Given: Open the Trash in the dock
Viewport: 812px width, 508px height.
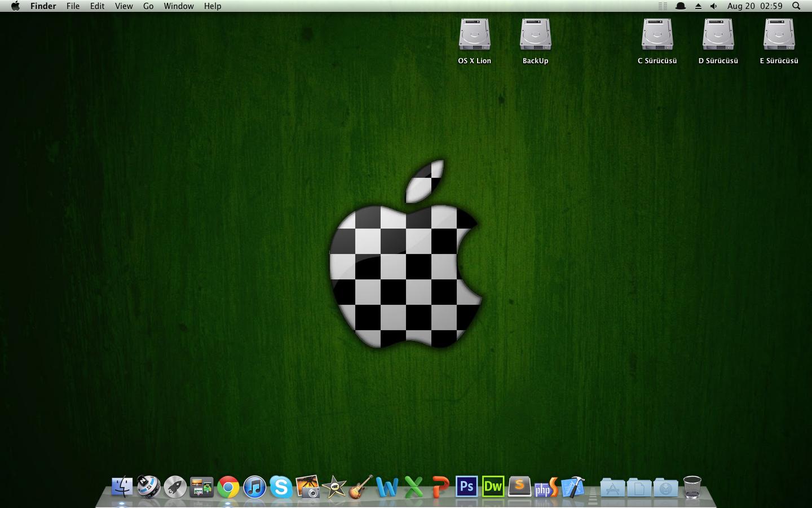Looking at the screenshot, I should coord(692,487).
